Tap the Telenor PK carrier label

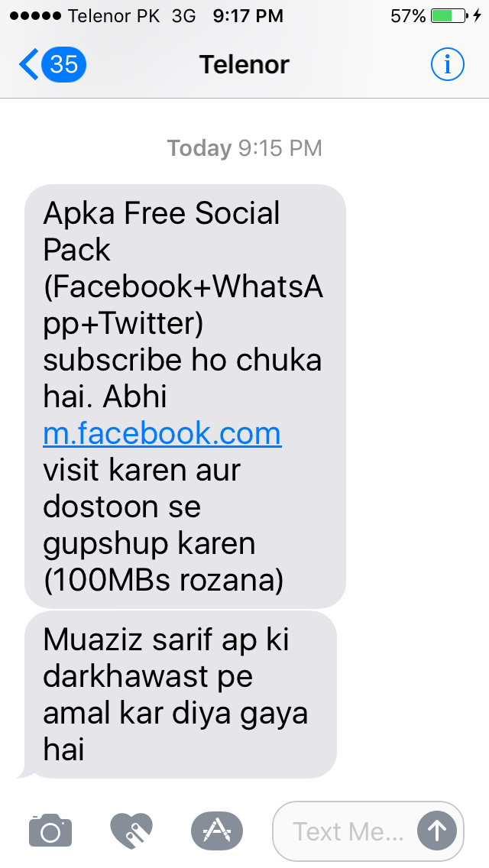tap(114, 16)
